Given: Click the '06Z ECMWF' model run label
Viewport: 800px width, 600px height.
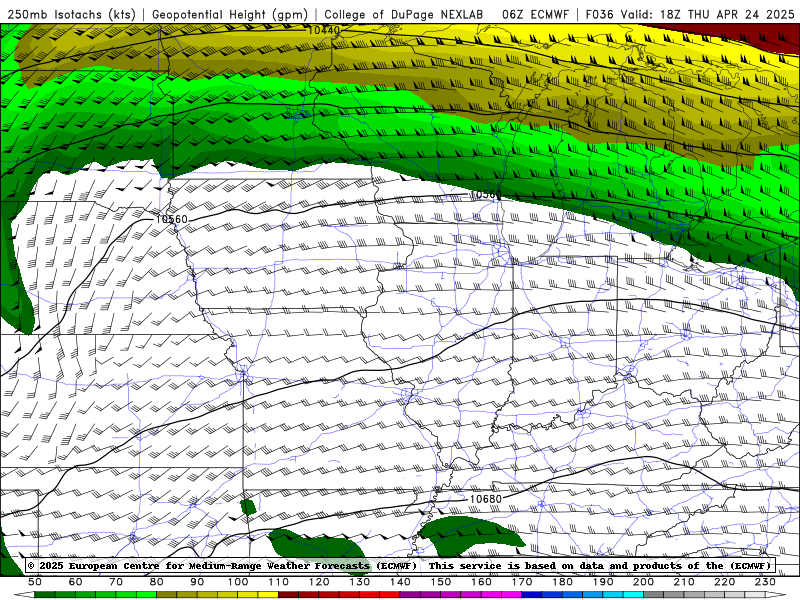Looking at the screenshot, I should [x=535, y=14].
